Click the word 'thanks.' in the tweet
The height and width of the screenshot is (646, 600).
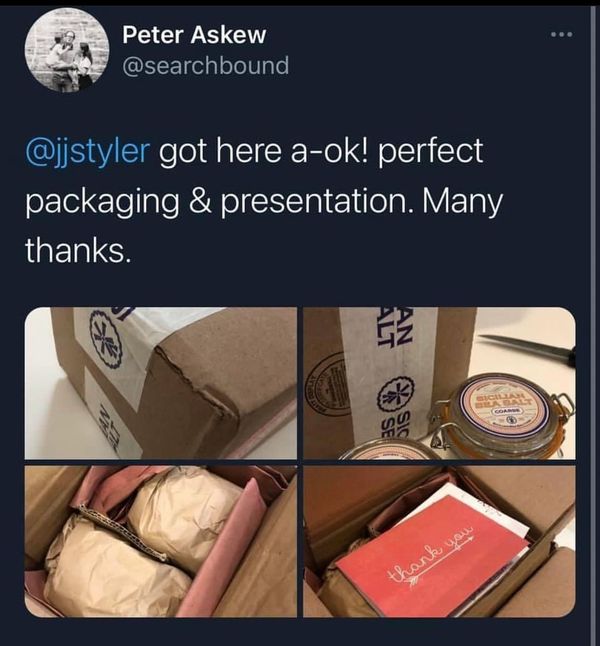[x=78, y=251]
